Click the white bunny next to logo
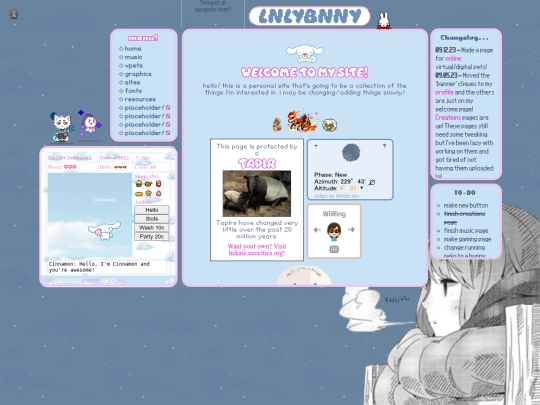Screen dimensions: 540x405 click(x=384, y=21)
